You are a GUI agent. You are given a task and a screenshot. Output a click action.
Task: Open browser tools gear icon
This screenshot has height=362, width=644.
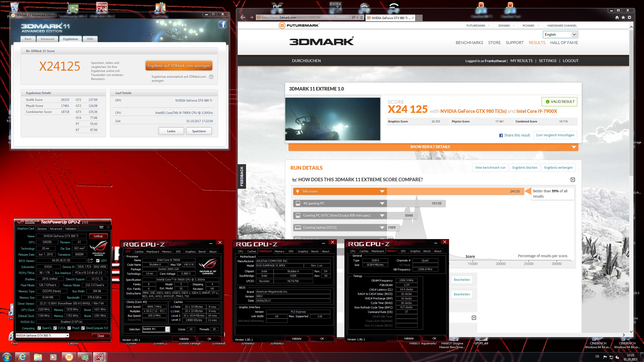[x=629, y=17]
